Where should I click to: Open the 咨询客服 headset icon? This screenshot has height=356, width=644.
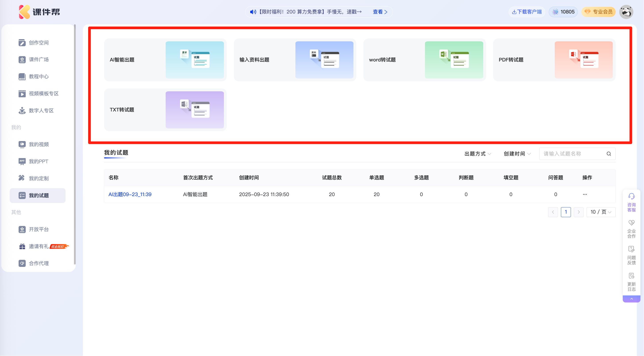click(x=632, y=196)
